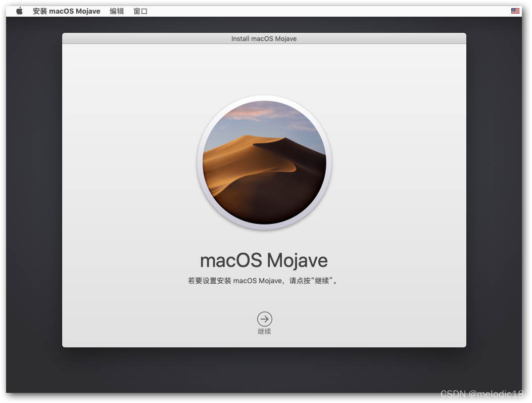Click the US flag input source icon
The height and width of the screenshot is (403, 532).
[515, 11]
